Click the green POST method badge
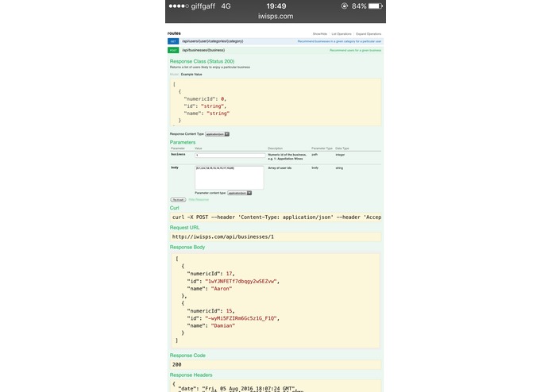 173,50
